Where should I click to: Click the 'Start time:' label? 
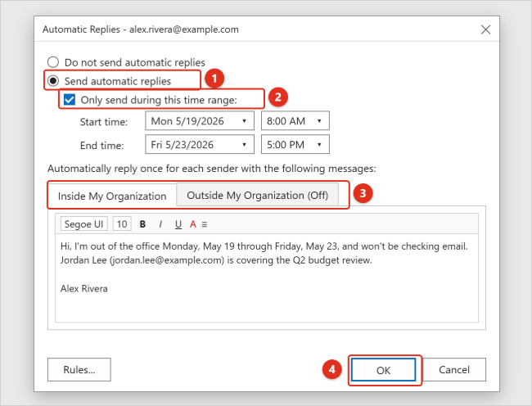click(x=104, y=122)
